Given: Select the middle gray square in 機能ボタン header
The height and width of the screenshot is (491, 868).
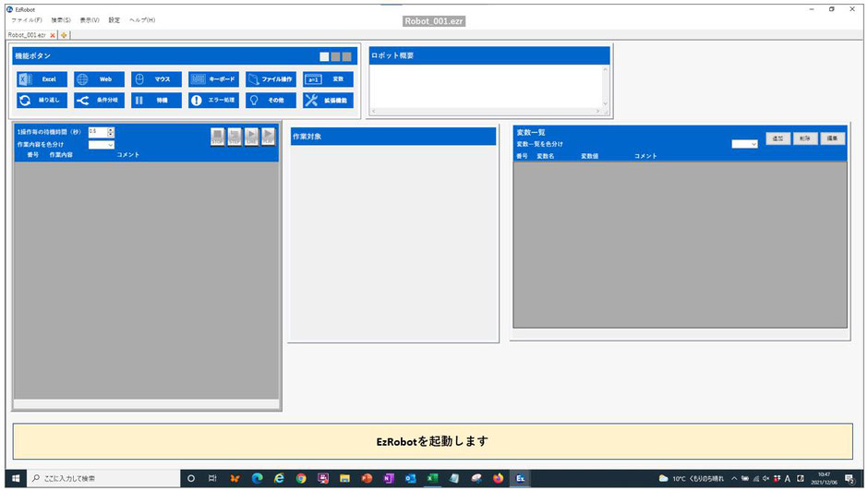Looking at the screenshot, I should (x=335, y=56).
